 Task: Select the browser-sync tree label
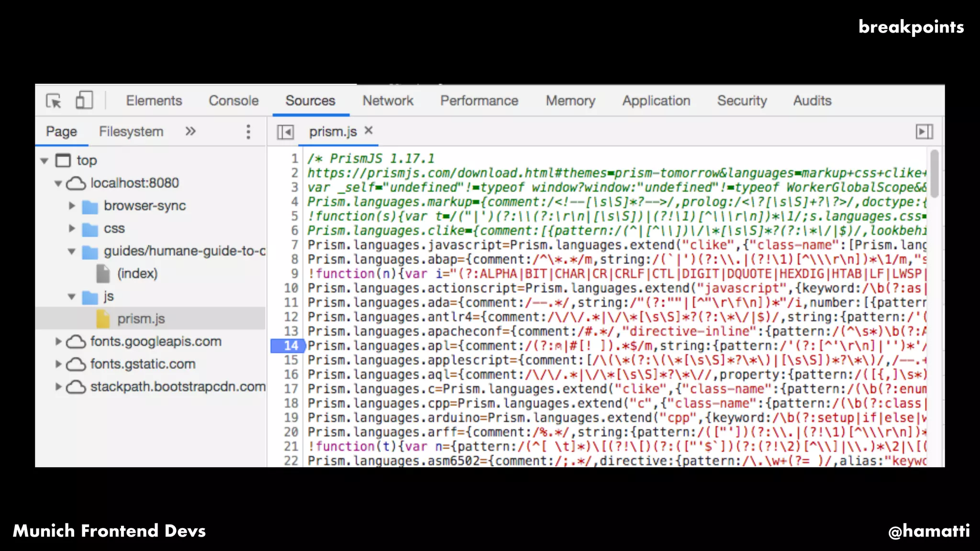coord(145,206)
